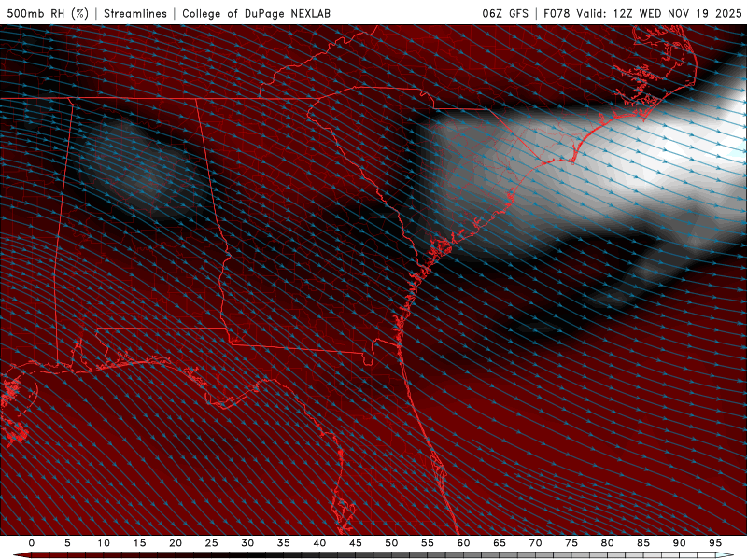
Task: Click the 70 label on the colorbar
Action: click(x=535, y=543)
